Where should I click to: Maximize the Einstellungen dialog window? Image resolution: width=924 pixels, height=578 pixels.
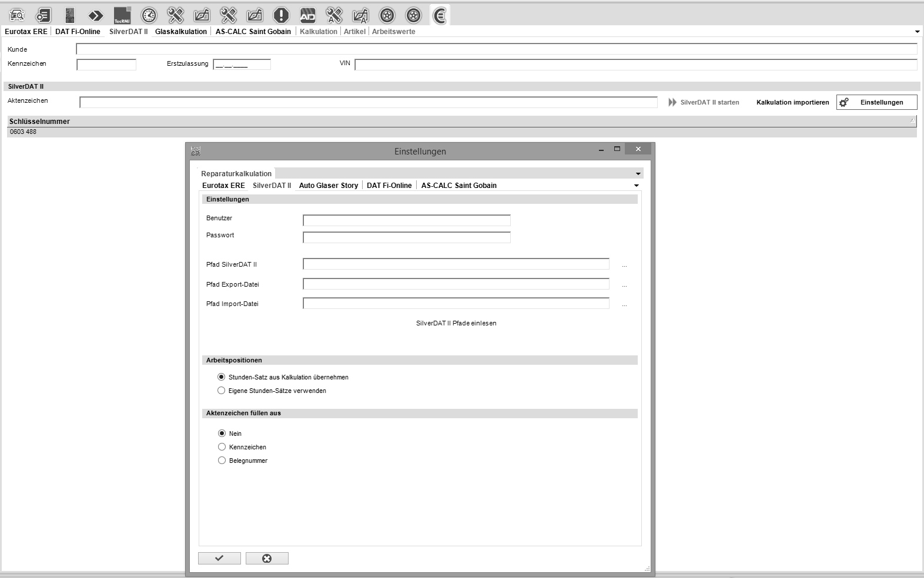(617, 149)
